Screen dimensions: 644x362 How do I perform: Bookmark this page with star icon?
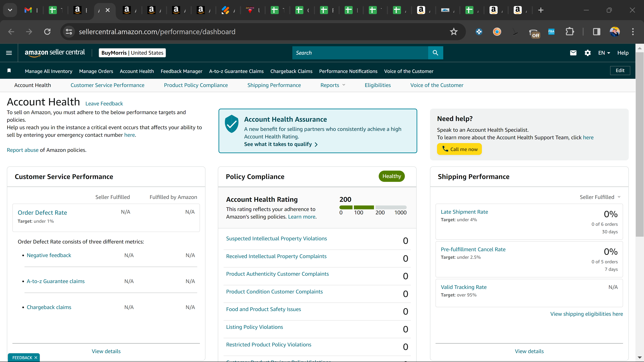(x=453, y=32)
